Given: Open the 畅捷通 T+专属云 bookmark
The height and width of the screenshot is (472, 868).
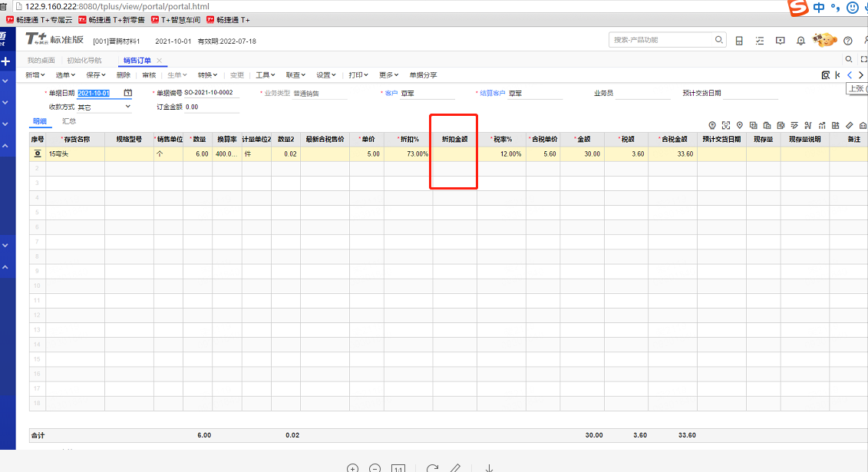Looking at the screenshot, I should click(x=39, y=20).
